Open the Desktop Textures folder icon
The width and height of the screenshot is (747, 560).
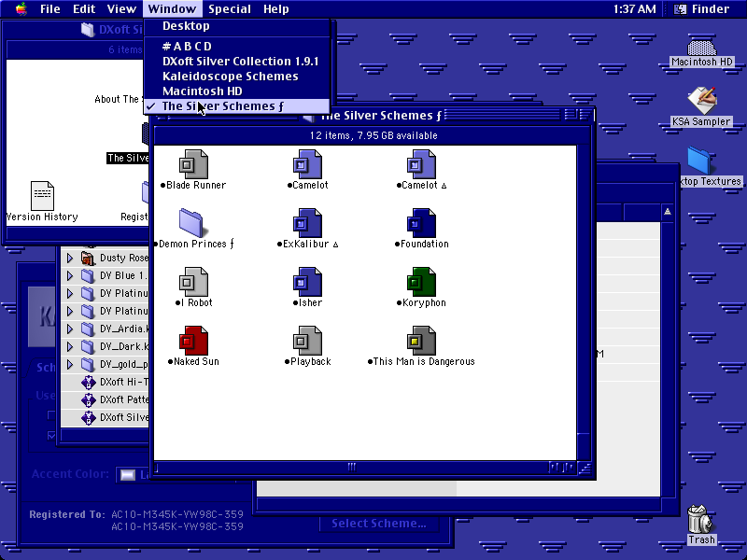click(x=699, y=161)
